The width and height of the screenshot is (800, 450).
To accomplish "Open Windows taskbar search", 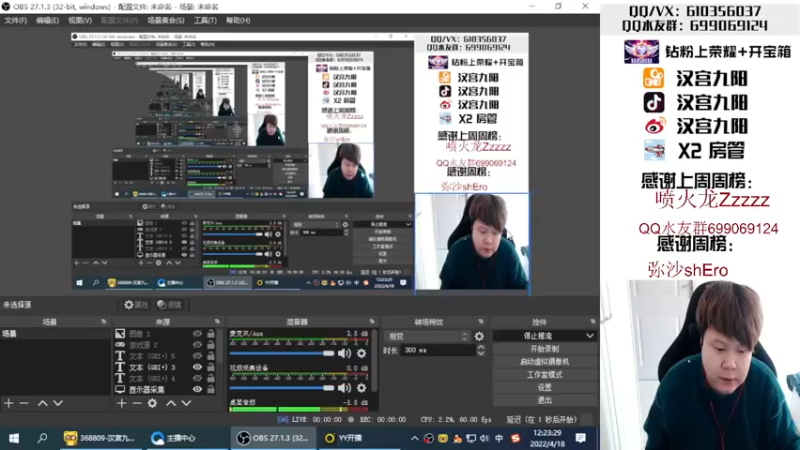I will (42, 438).
